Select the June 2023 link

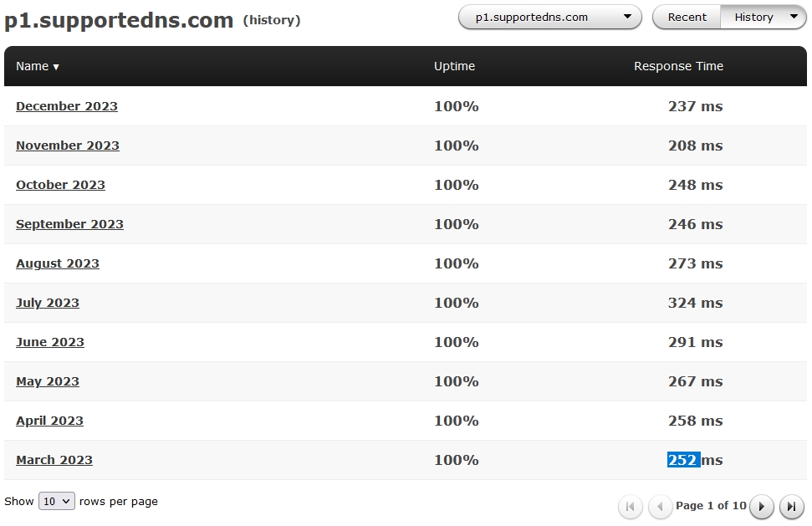50,342
